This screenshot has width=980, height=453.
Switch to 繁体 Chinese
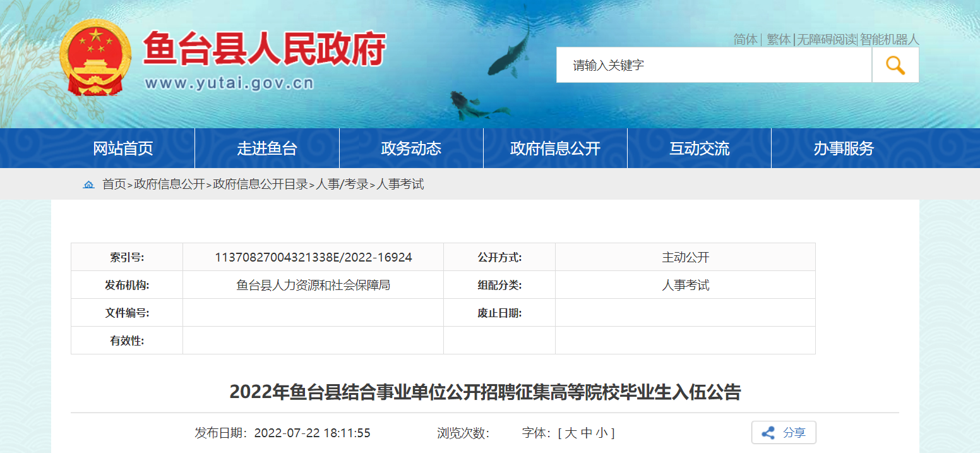click(x=779, y=39)
